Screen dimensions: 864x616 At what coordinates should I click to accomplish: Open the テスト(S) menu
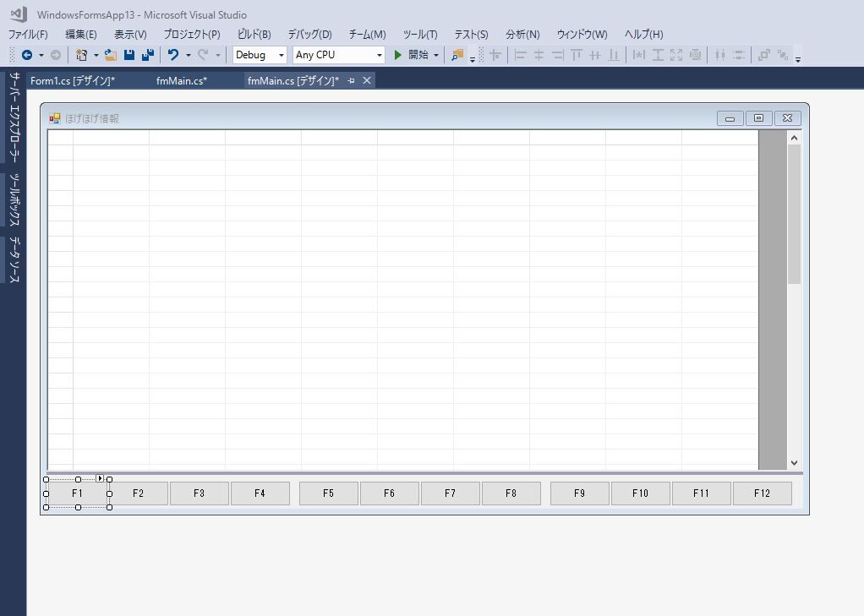pyautogui.click(x=471, y=34)
